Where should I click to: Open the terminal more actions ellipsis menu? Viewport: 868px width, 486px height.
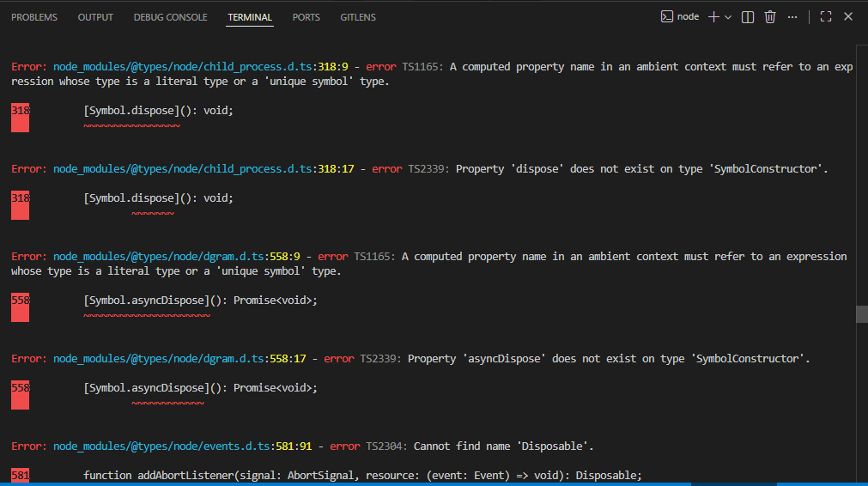(x=792, y=16)
